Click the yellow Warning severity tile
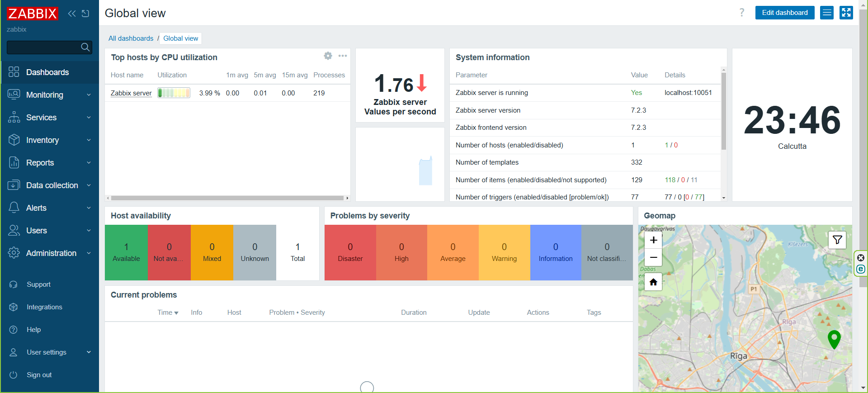Image resolution: width=868 pixels, height=393 pixels. tap(504, 252)
